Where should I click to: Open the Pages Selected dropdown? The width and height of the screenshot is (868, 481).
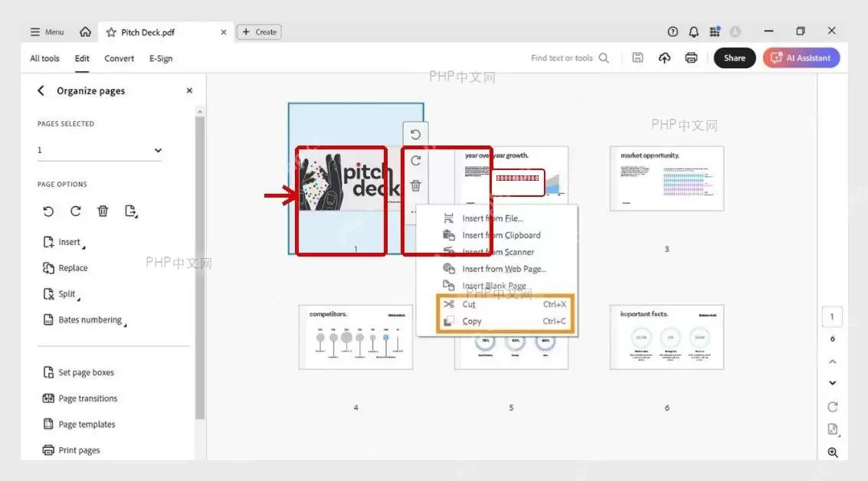100,150
